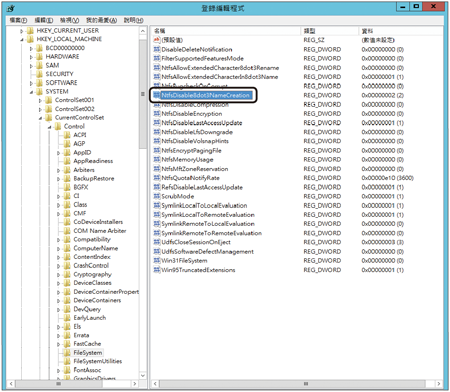This screenshot has width=450, height=392.
Task: Select the Control tree key
Action: (x=74, y=126)
